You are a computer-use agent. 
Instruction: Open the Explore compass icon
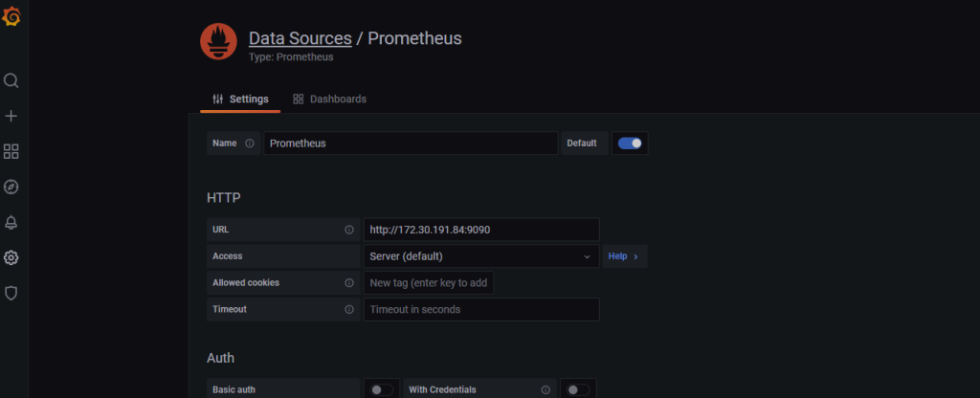11,187
